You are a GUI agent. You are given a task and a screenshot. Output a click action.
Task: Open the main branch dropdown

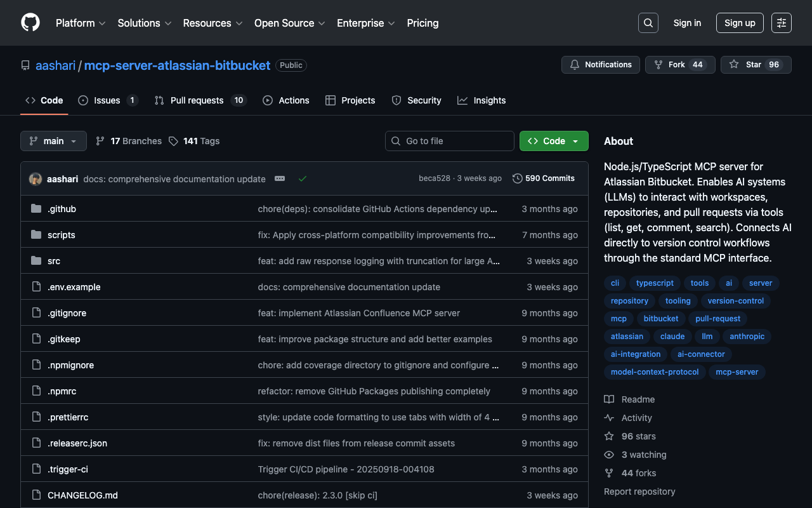53,141
